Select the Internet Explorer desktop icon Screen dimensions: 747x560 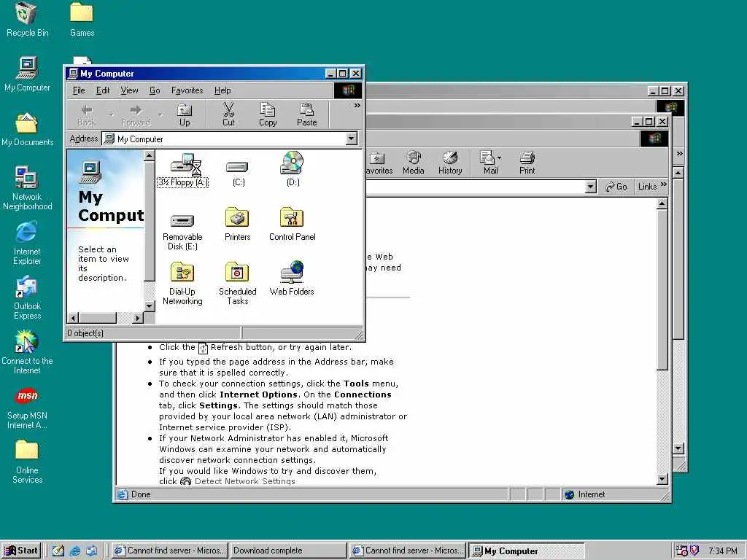(27, 243)
